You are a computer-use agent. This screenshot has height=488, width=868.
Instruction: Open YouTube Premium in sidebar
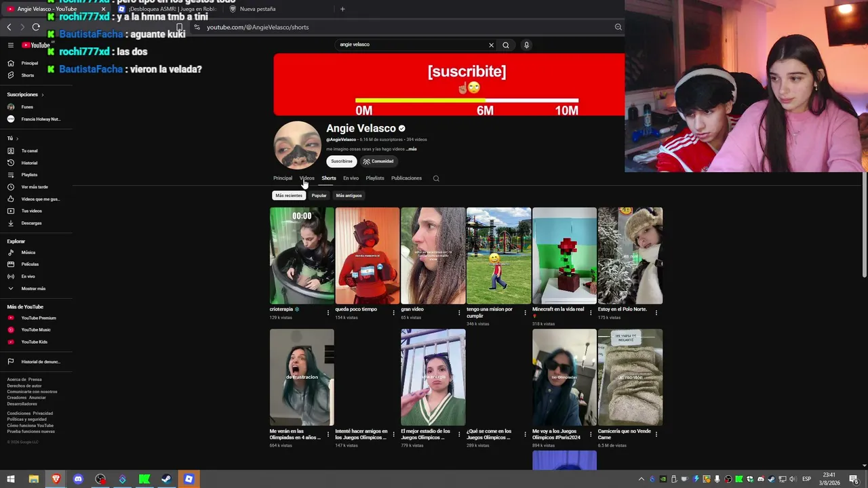coord(38,318)
